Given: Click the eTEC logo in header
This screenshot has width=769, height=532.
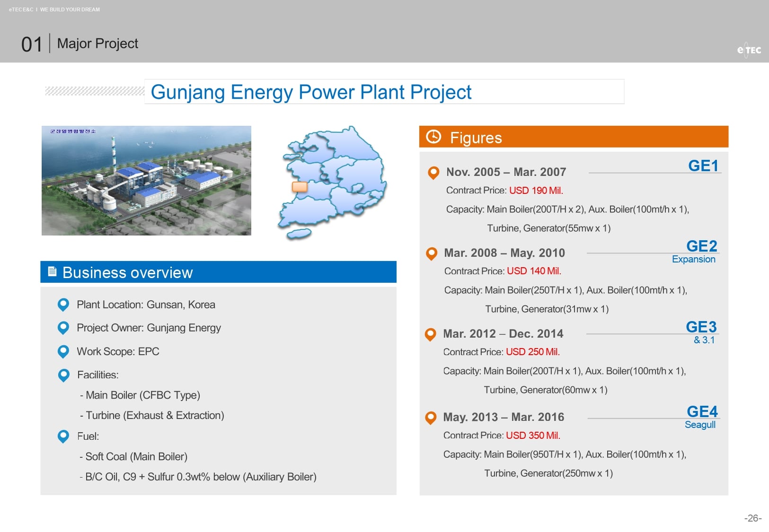Looking at the screenshot, I should click(749, 50).
